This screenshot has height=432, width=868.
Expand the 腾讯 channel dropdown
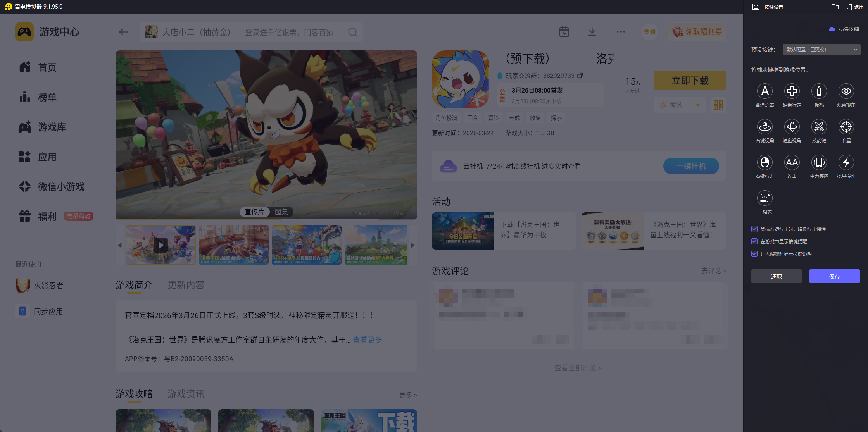coord(681,105)
